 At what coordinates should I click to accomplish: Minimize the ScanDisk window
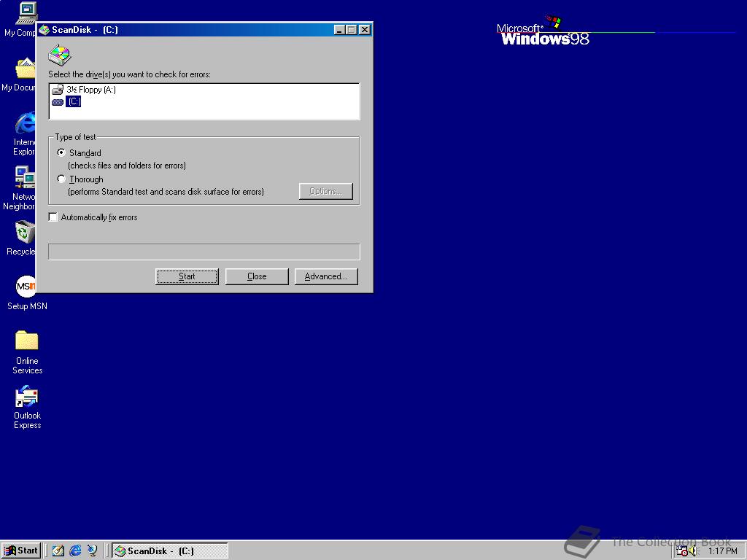340,29
